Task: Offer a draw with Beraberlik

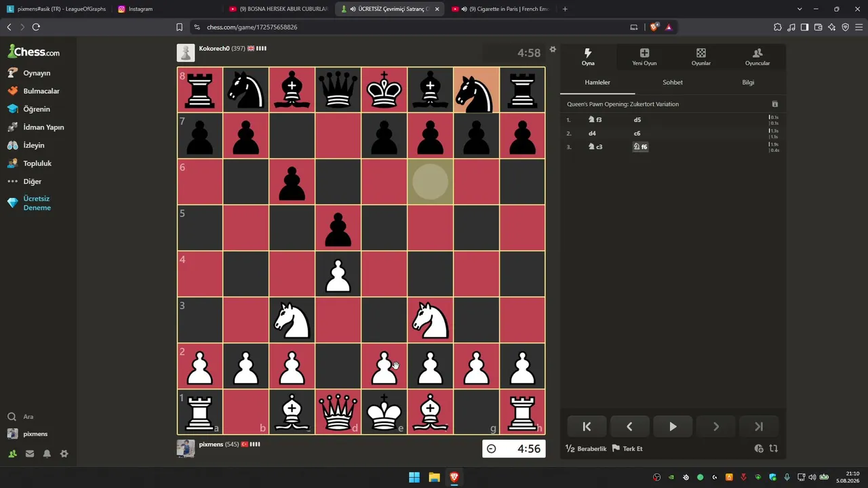Action: pos(586,449)
